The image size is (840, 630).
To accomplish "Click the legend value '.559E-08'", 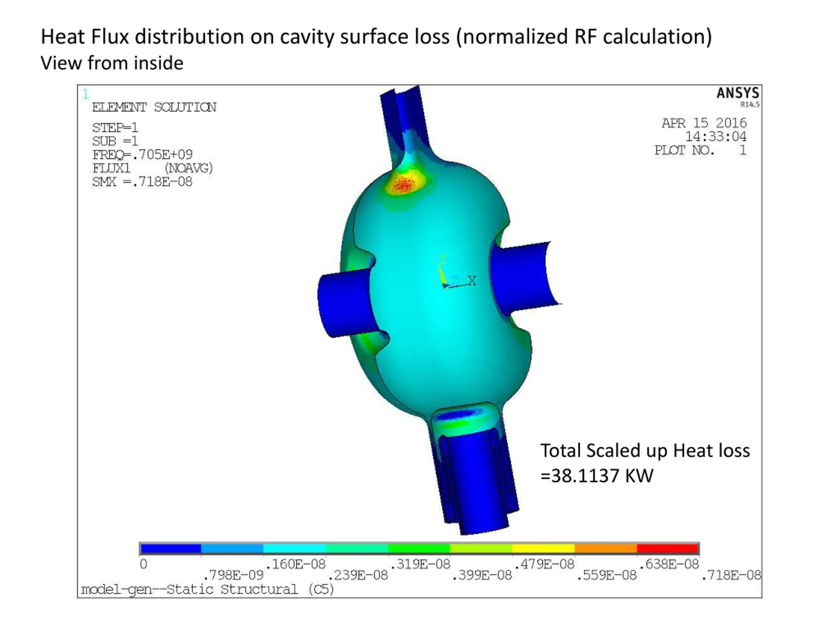I will click(x=606, y=575).
